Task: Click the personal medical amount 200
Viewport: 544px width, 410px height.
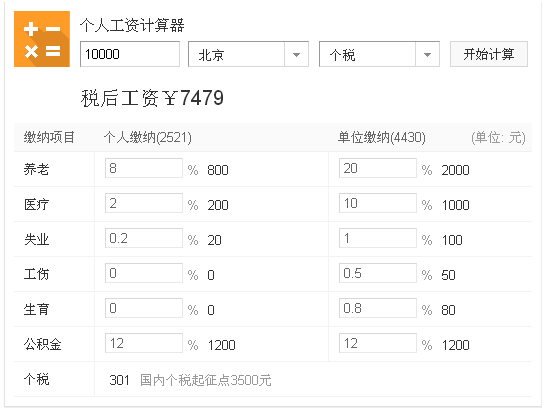Action: pyautogui.click(x=218, y=205)
